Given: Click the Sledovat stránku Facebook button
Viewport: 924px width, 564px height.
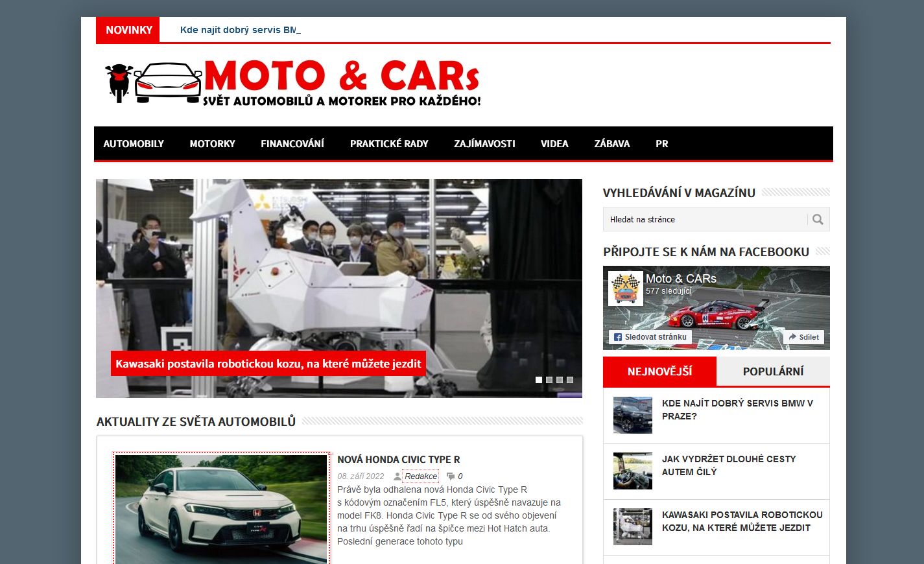Looking at the screenshot, I should click(x=650, y=337).
